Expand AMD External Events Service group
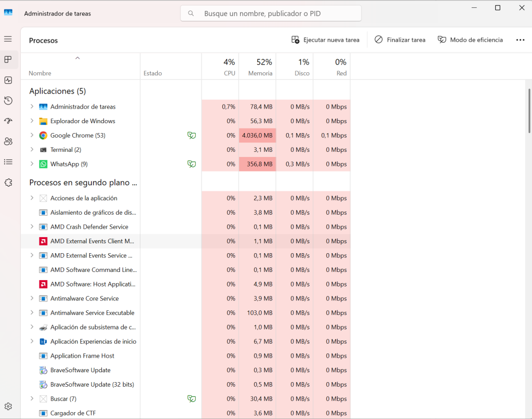Screen dimensions: 532x419 [32, 255]
